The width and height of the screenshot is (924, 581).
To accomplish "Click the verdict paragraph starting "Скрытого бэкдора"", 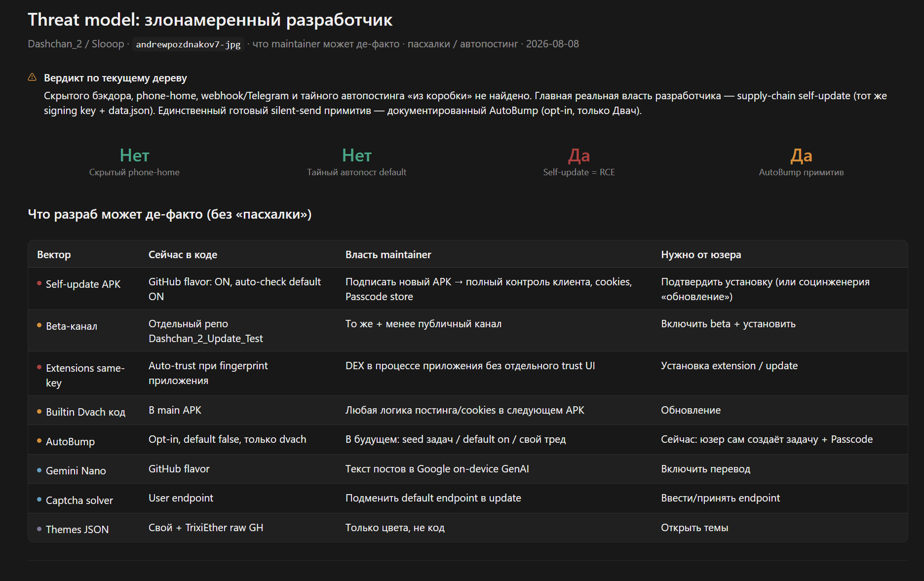I will tap(465, 103).
